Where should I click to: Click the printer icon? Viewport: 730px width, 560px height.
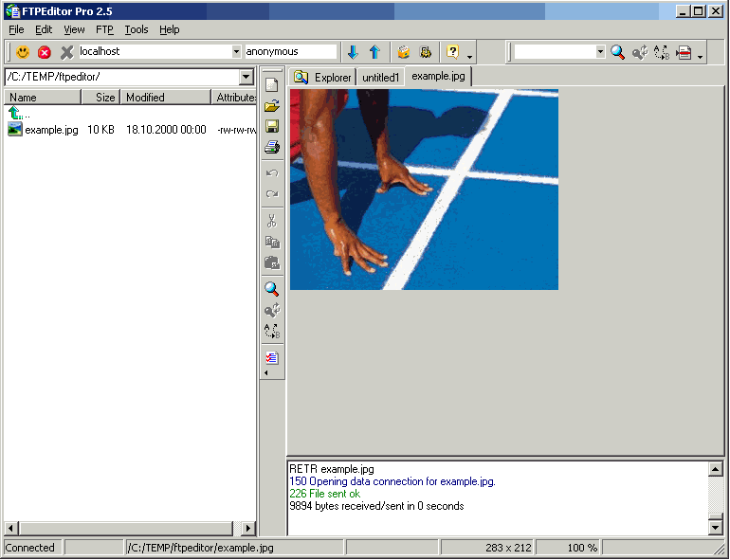coord(272,147)
